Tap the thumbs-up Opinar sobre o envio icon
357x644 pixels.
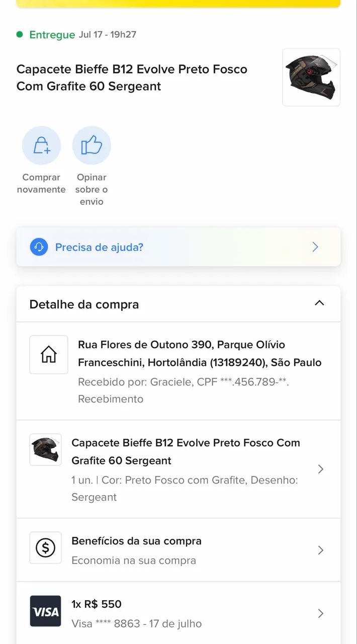coord(92,145)
